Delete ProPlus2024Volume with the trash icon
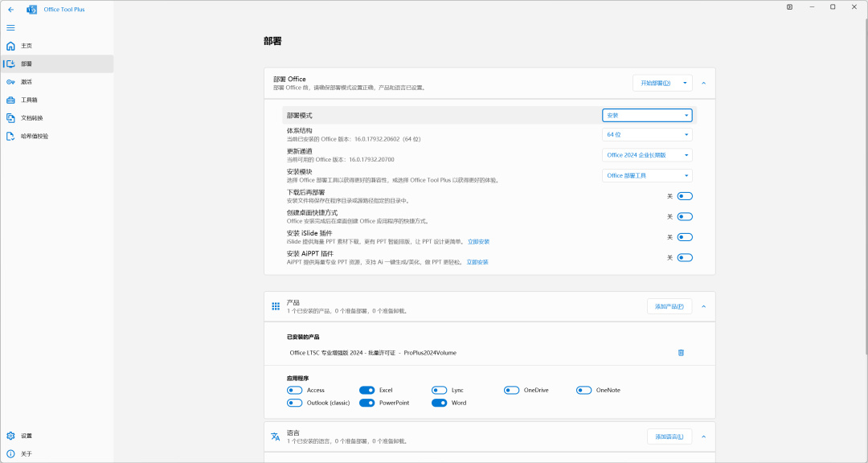Image resolution: width=868 pixels, height=463 pixels. [x=681, y=353]
